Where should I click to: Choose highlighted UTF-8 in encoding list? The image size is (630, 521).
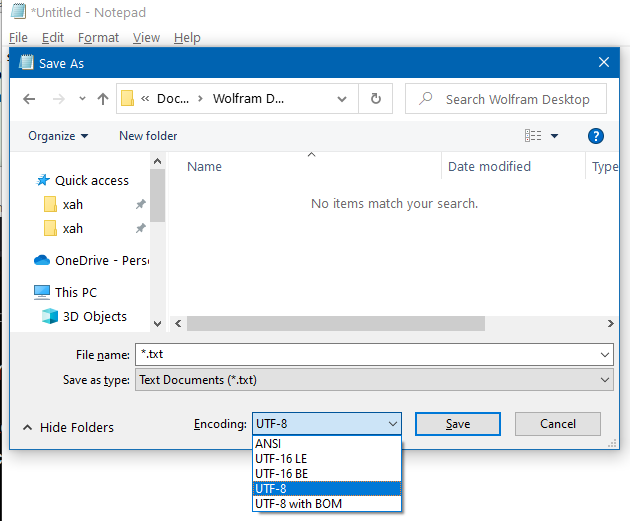(x=327, y=488)
